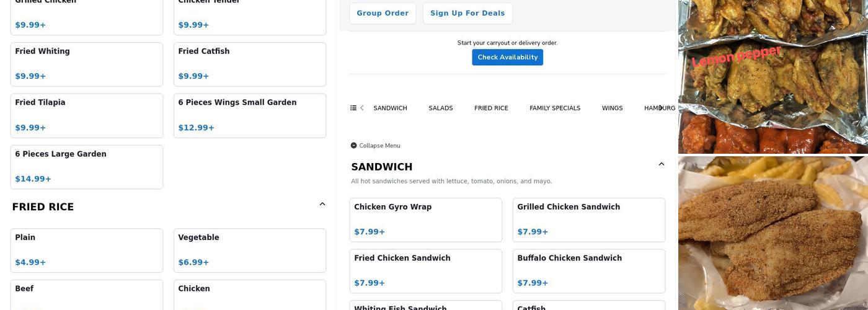Pick the Buffalo Chicken Sandwich card
Screen dimensions: 868x310
(588, 271)
